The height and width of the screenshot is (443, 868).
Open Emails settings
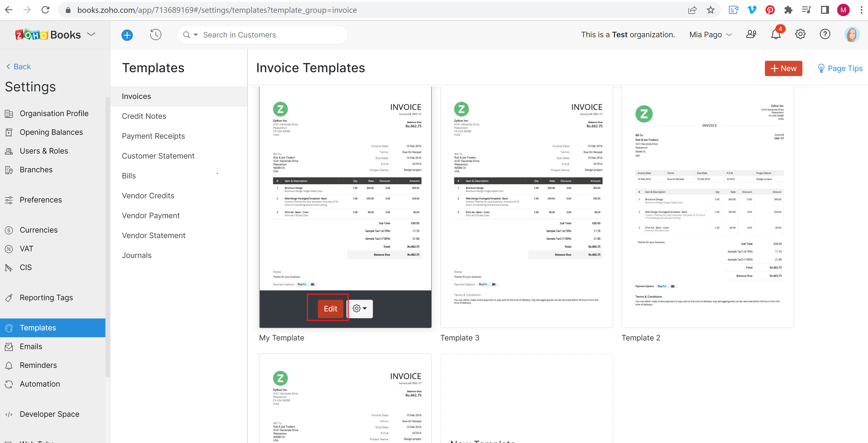(x=53, y=346)
